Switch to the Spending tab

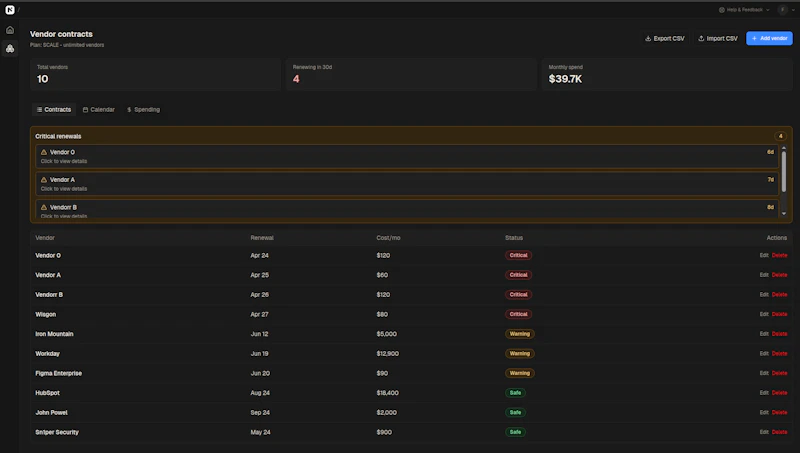point(143,110)
